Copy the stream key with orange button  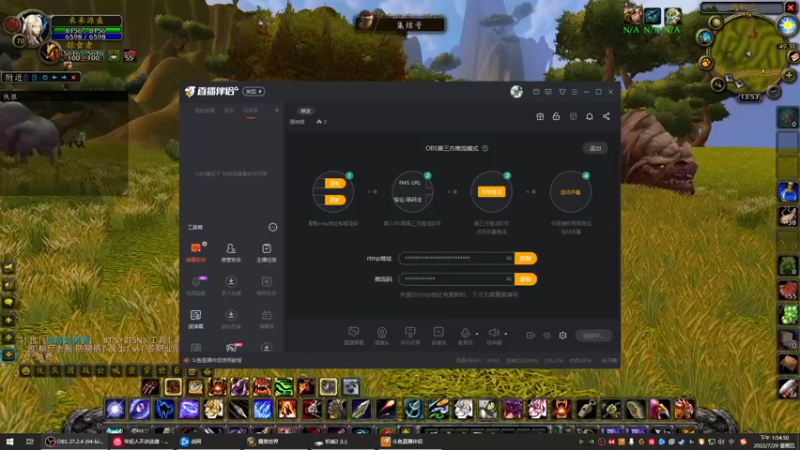[x=526, y=279]
